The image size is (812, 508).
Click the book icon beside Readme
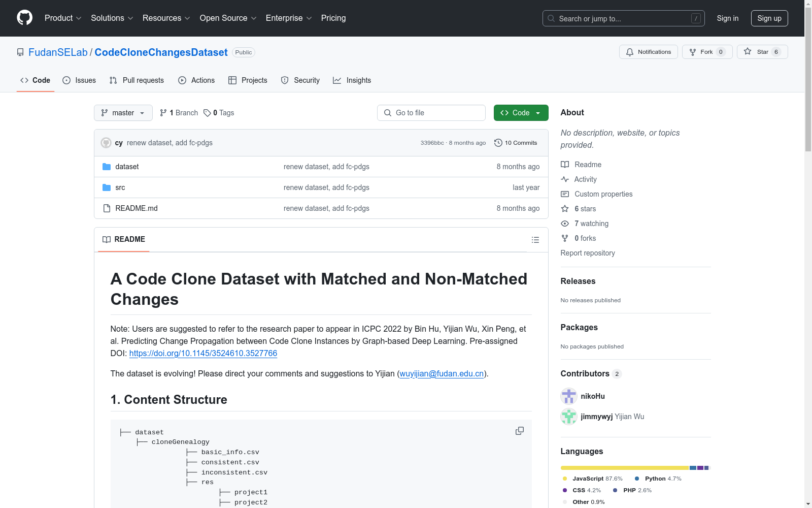click(565, 165)
